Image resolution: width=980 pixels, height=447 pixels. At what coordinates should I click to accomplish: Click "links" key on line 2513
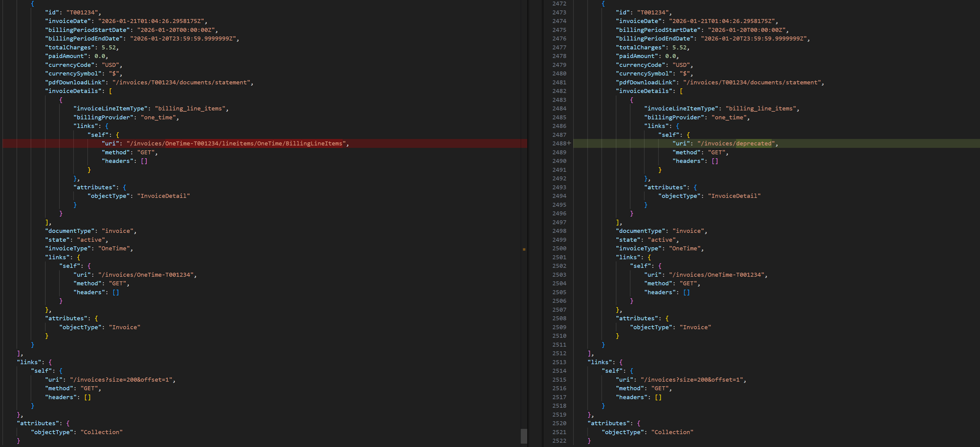600,362
